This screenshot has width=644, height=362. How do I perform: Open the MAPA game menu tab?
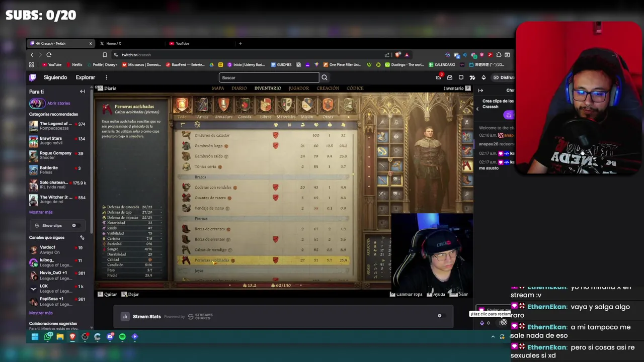[218, 88]
